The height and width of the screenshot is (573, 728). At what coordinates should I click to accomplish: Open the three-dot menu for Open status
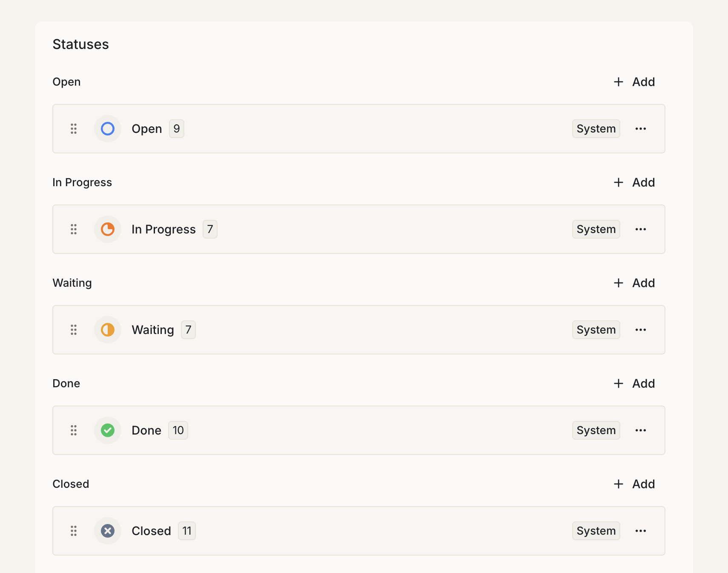(x=640, y=129)
